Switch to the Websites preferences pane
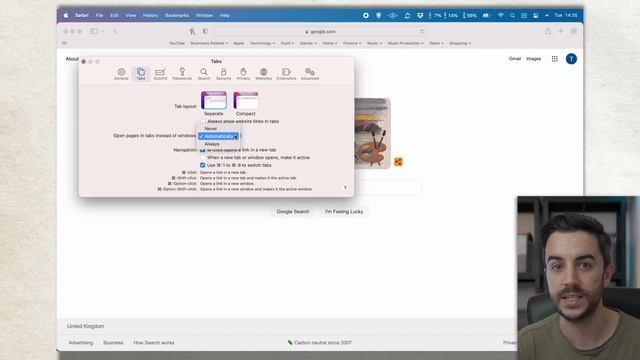 (263, 74)
